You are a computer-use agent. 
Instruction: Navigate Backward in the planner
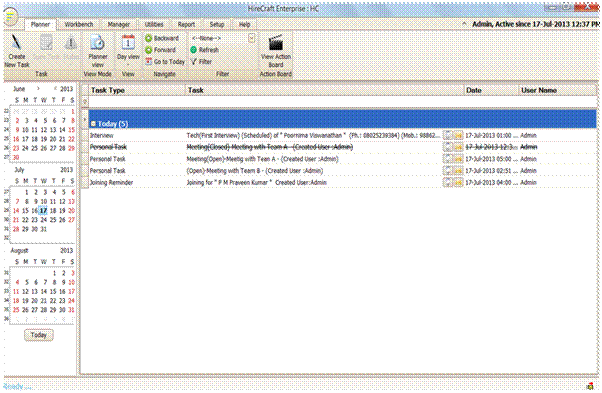tap(162, 38)
